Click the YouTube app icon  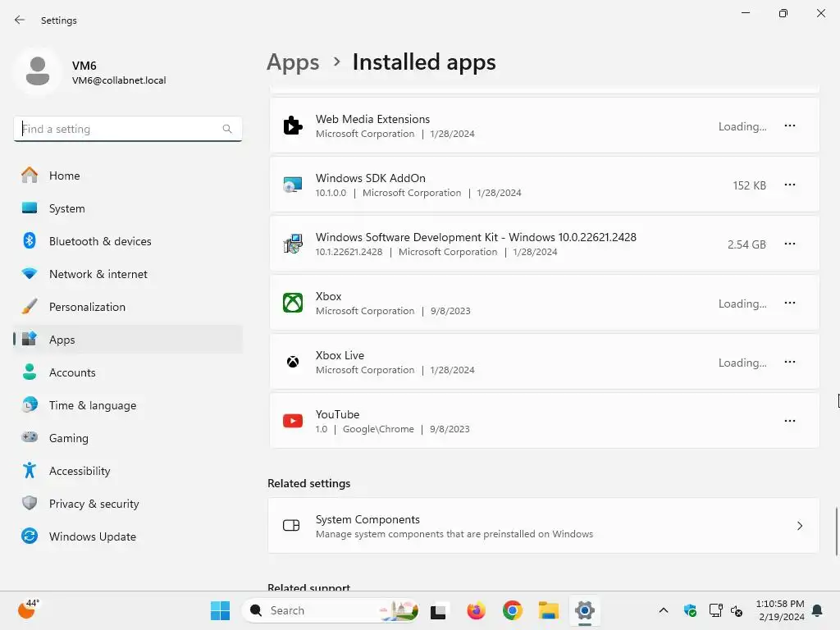(293, 421)
